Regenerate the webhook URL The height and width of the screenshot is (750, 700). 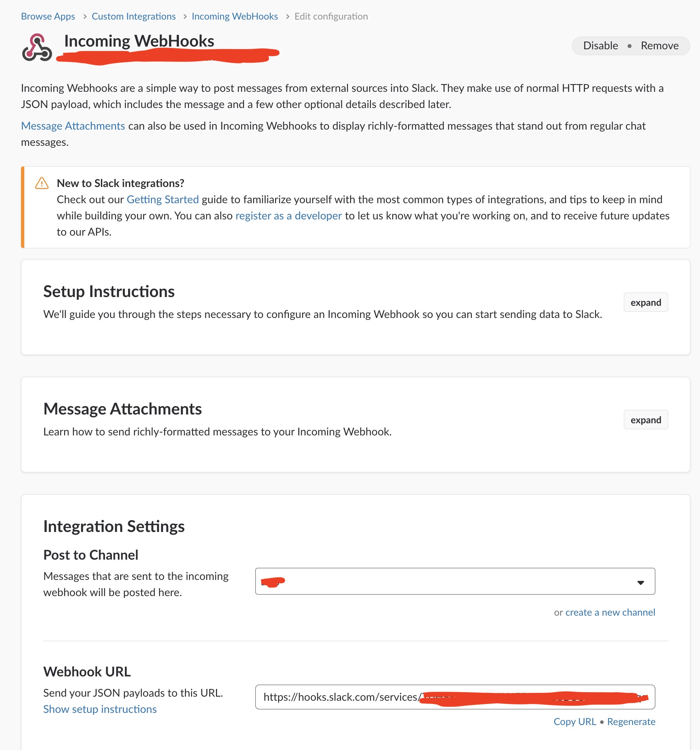[631, 722]
